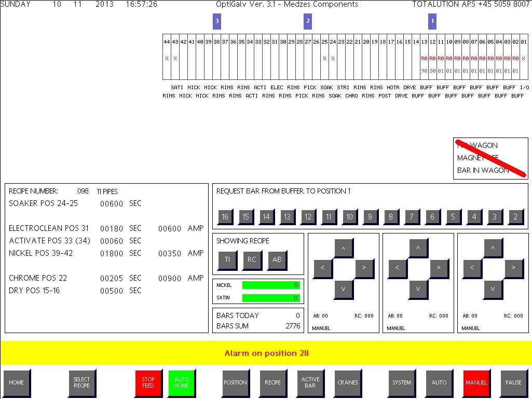
Task: Request bar from buffer 4
Action: click(474, 217)
